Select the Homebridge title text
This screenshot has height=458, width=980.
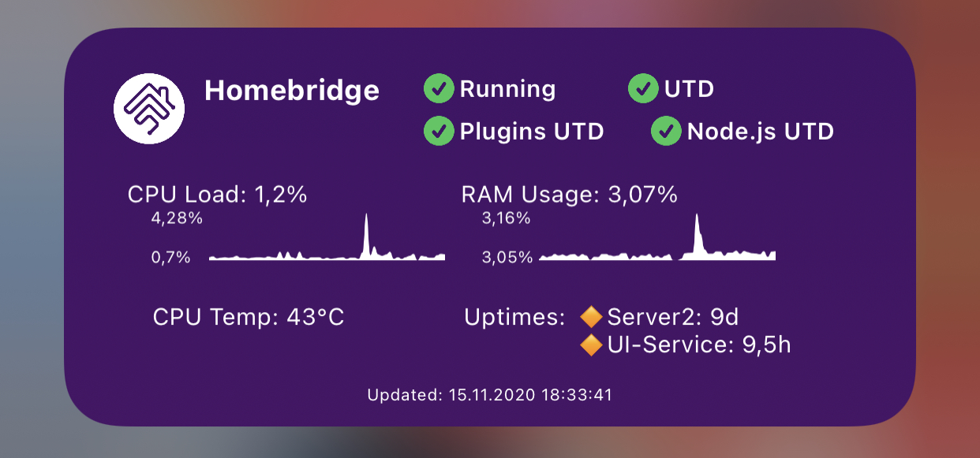[292, 91]
